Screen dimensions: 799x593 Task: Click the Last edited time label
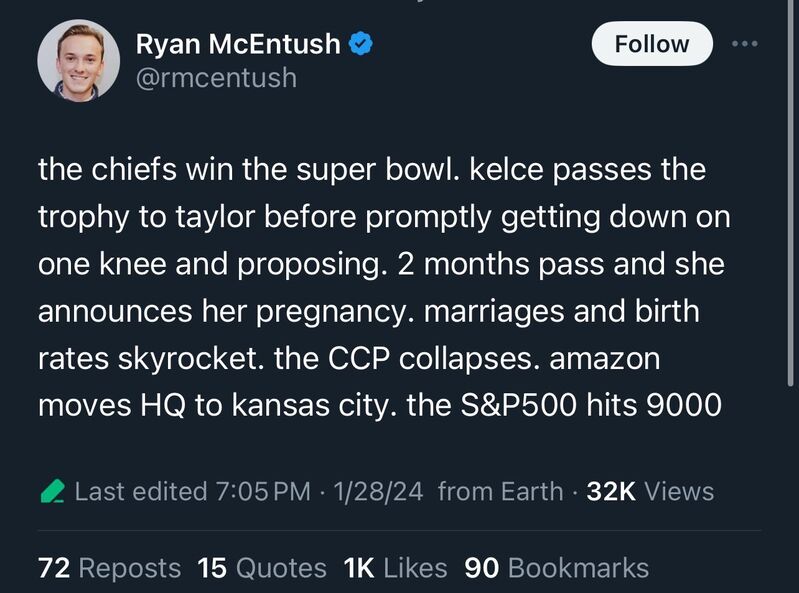(193, 492)
